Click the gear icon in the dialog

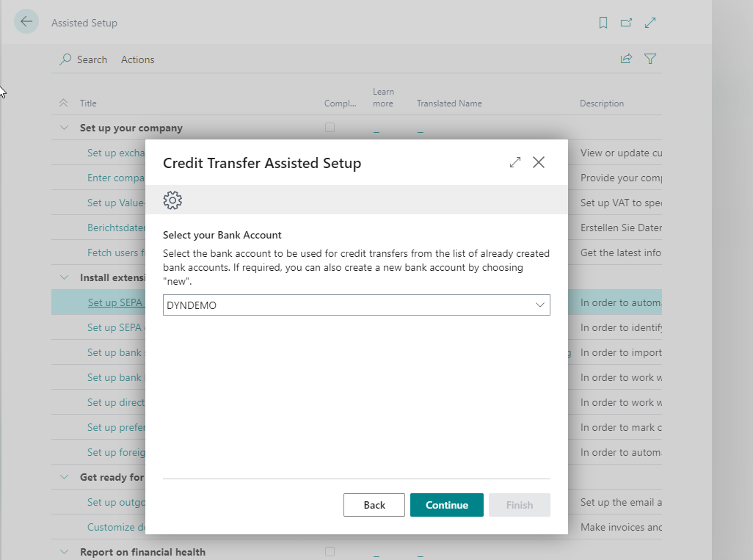172,200
